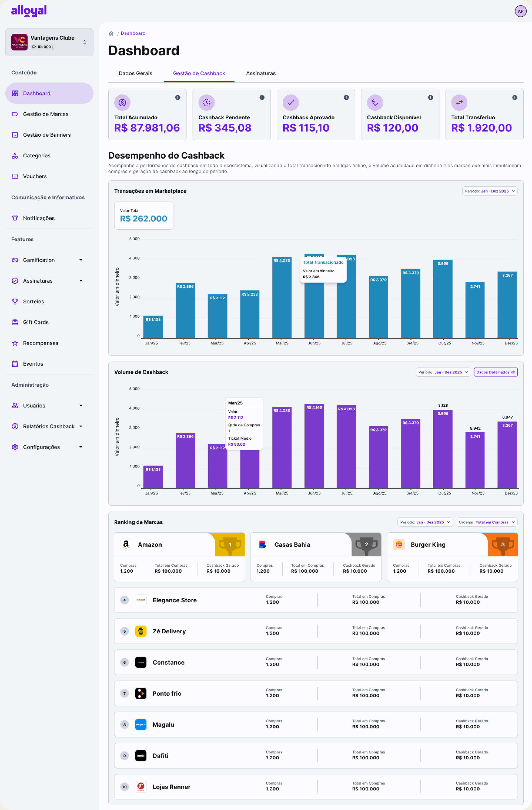The height and width of the screenshot is (810, 532).
Task: Open Período dropdown in Ranking de Marcas
Action: point(425,522)
